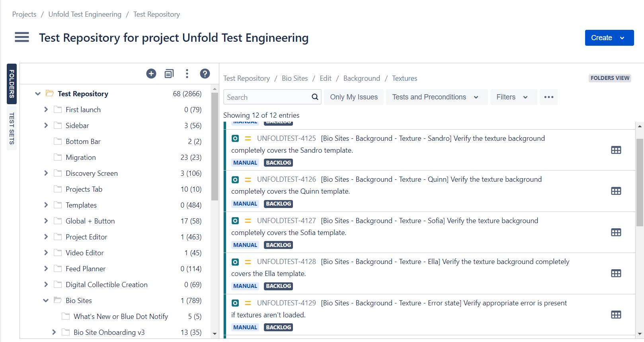
Task: Open Test Repository page breadcrumb at top
Action: click(157, 14)
